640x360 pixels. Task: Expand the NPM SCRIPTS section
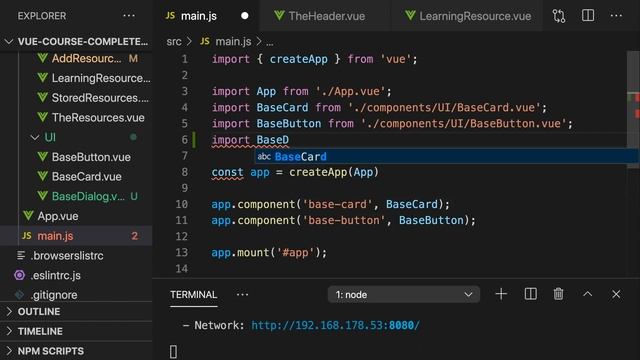pos(76,351)
